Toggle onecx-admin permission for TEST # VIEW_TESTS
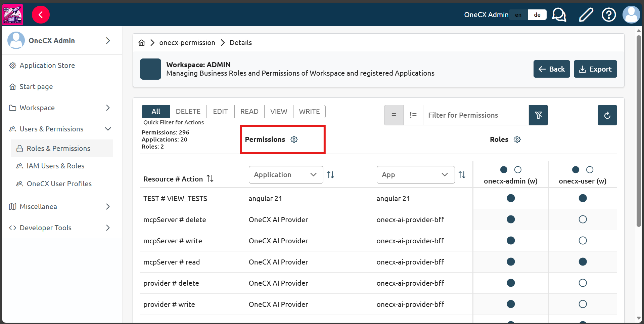The image size is (644, 324). coord(511,198)
